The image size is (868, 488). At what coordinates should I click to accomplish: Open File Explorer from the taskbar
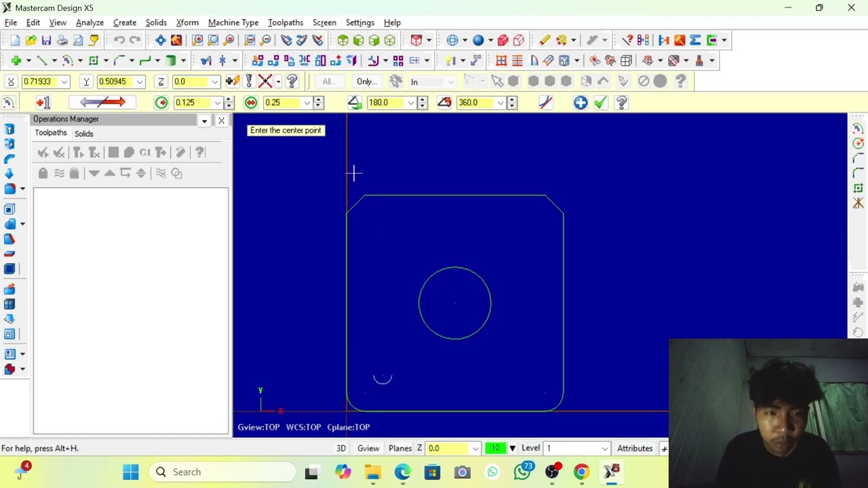click(373, 472)
